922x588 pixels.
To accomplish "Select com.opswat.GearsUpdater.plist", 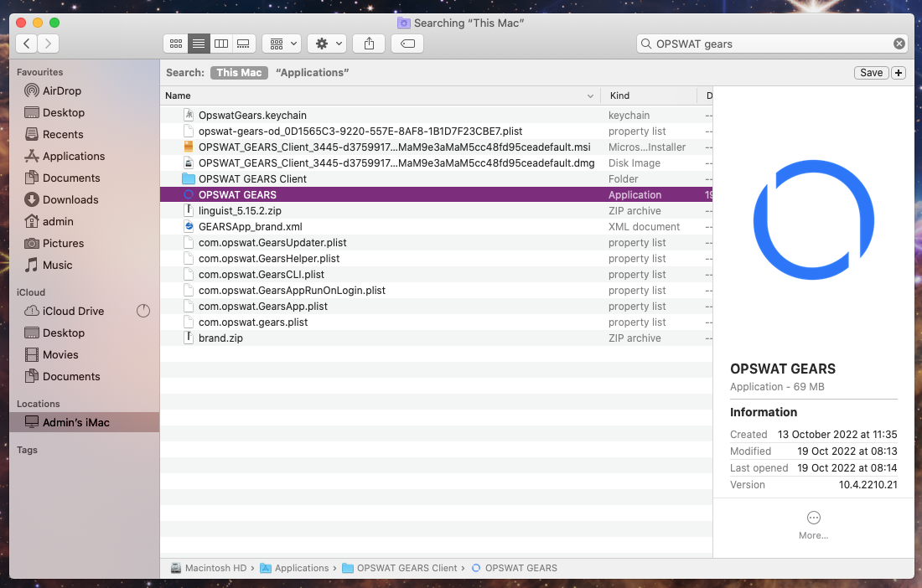I will click(x=437, y=242).
